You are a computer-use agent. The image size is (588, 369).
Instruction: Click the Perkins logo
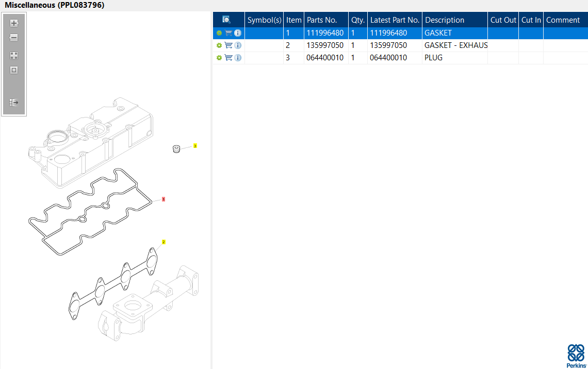576,356
